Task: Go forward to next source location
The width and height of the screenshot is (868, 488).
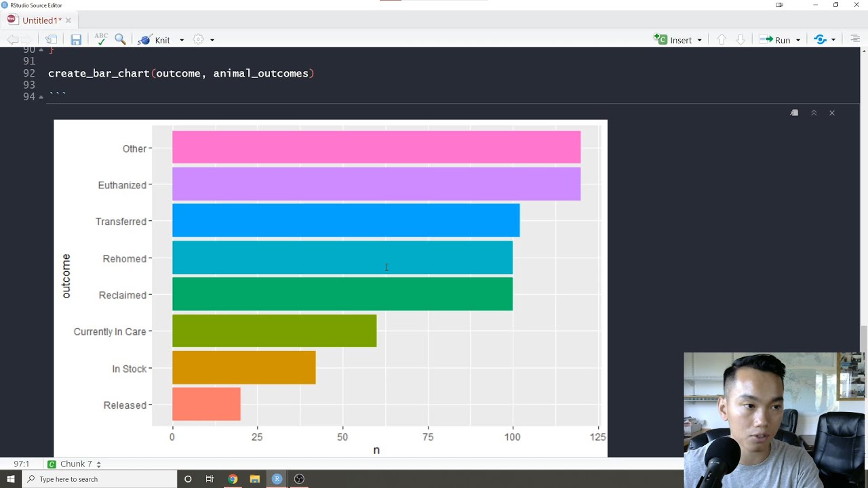Action: [x=26, y=40]
